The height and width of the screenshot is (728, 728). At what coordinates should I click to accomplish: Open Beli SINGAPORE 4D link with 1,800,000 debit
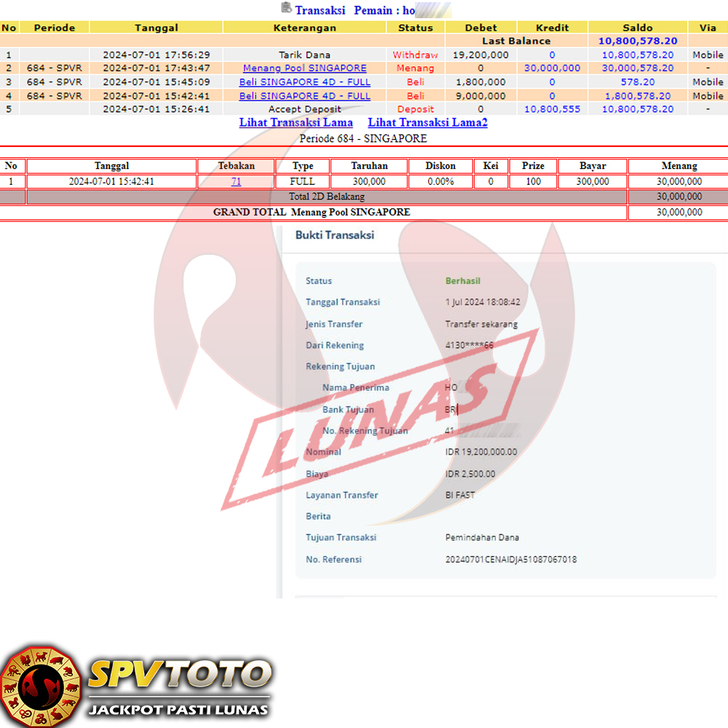(x=304, y=82)
